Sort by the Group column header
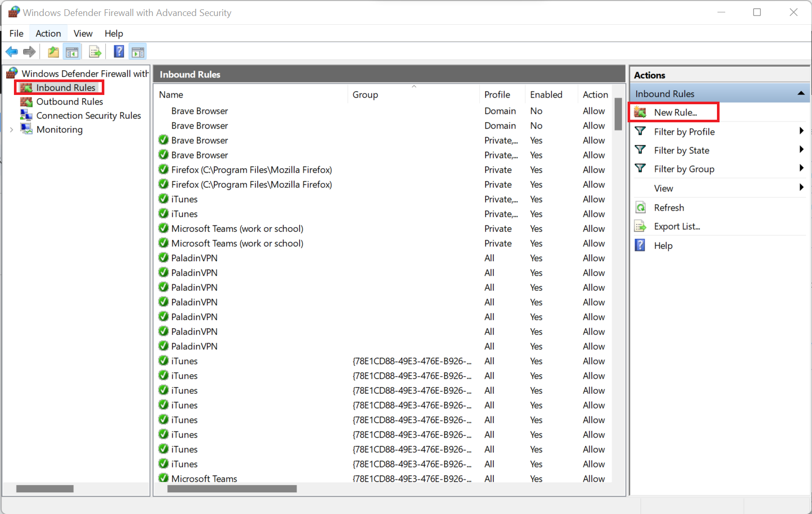The image size is (812, 514). click(414, 94)
